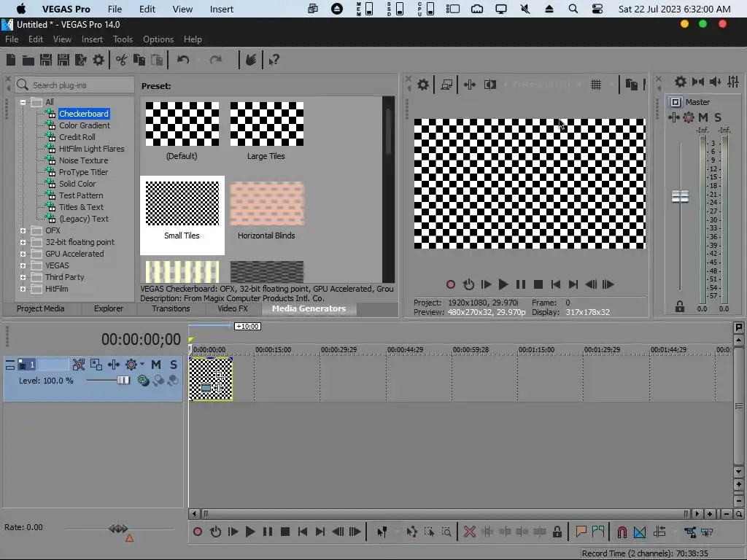This screenshot has height=560, width=747.
Task: Click the Copy icon in the toolbar
Action: tap(139, 60)
